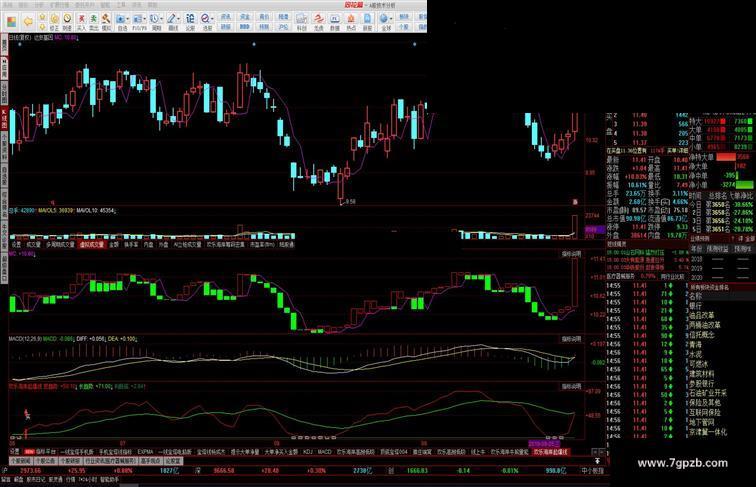This screenshot has width=756, height=487.
Task: Expand the 画线 dropdown arrow
Action: [x=178, y=19]
